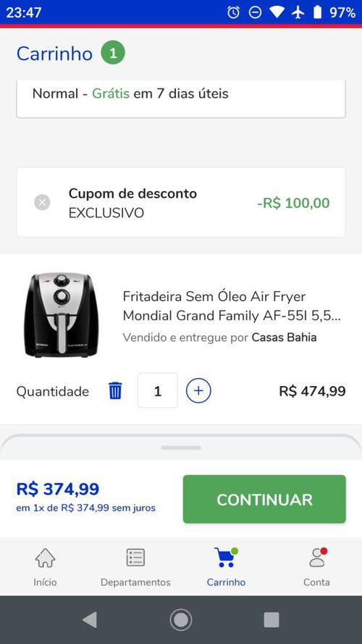Delete the Air Fryer from cart
Viewport: 362px width, 644px height.
click(115, 390)
